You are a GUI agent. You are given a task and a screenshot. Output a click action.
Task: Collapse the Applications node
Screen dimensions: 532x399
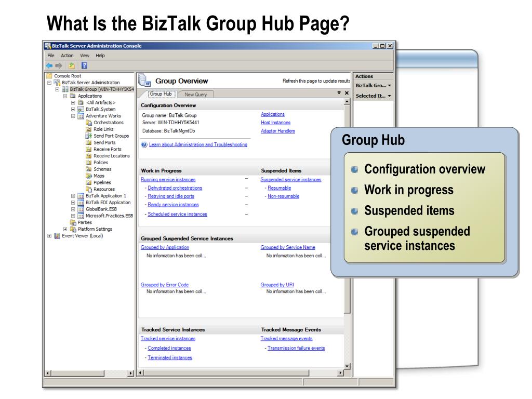65,96
